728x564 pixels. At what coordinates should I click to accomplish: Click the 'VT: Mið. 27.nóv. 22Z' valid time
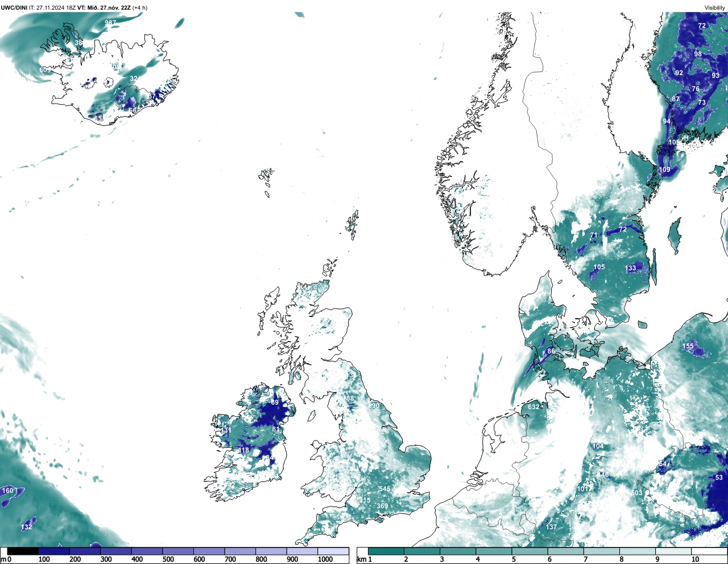point(104,7)
